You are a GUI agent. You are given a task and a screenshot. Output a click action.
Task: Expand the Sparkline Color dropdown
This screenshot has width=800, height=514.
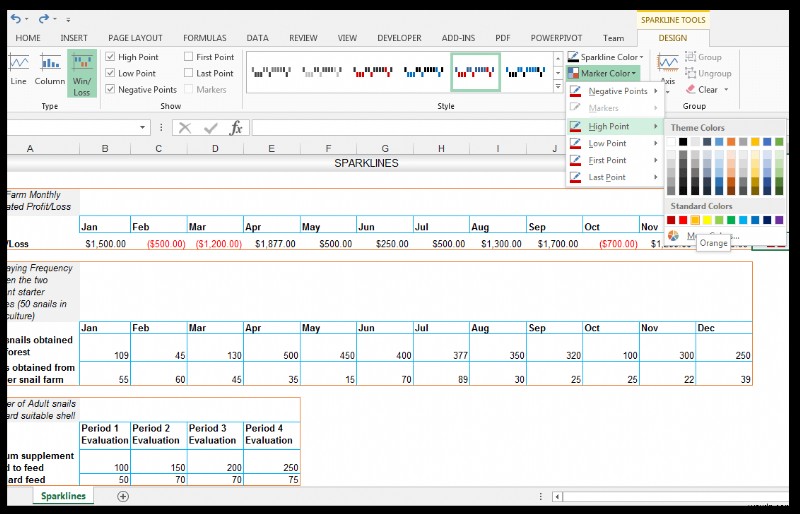coord(605,57)
